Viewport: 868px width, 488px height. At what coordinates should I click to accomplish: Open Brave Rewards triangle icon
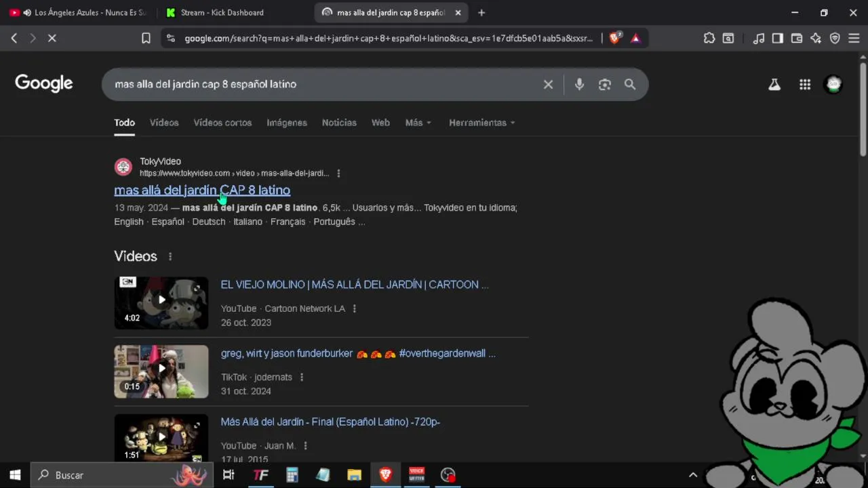pyautogui.click(x=635, y=39)
